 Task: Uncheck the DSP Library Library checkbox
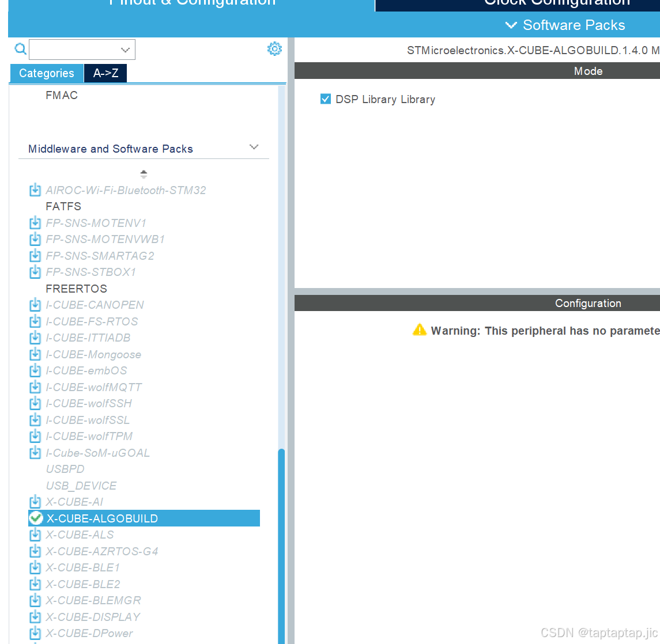click(325, 99)
